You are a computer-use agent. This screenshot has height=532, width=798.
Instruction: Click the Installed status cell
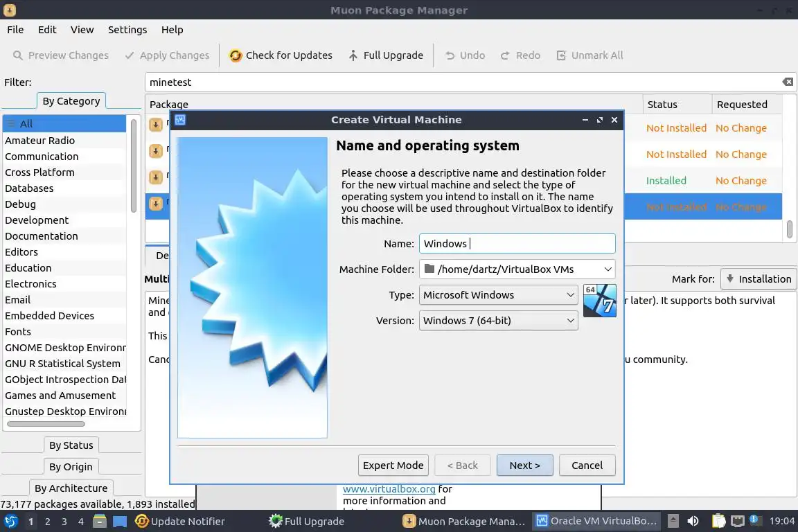pyautogui.click(x=666, y=180)
